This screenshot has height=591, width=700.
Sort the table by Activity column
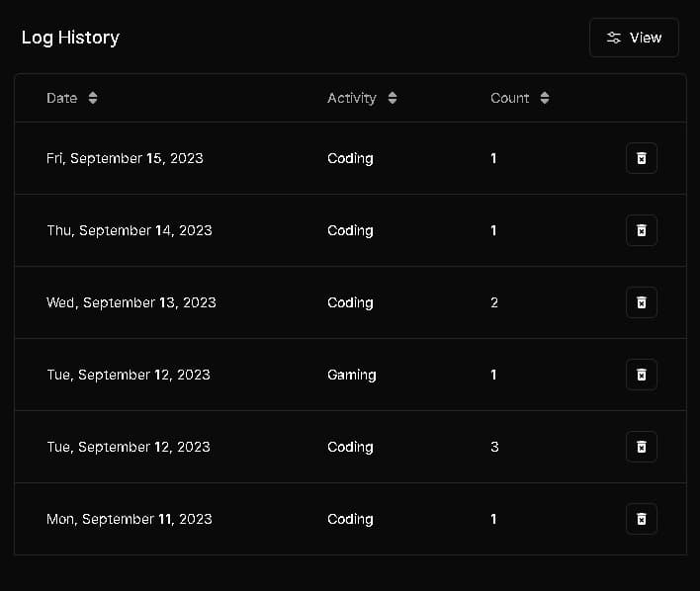pyautogui.click(x=352, y=98)
